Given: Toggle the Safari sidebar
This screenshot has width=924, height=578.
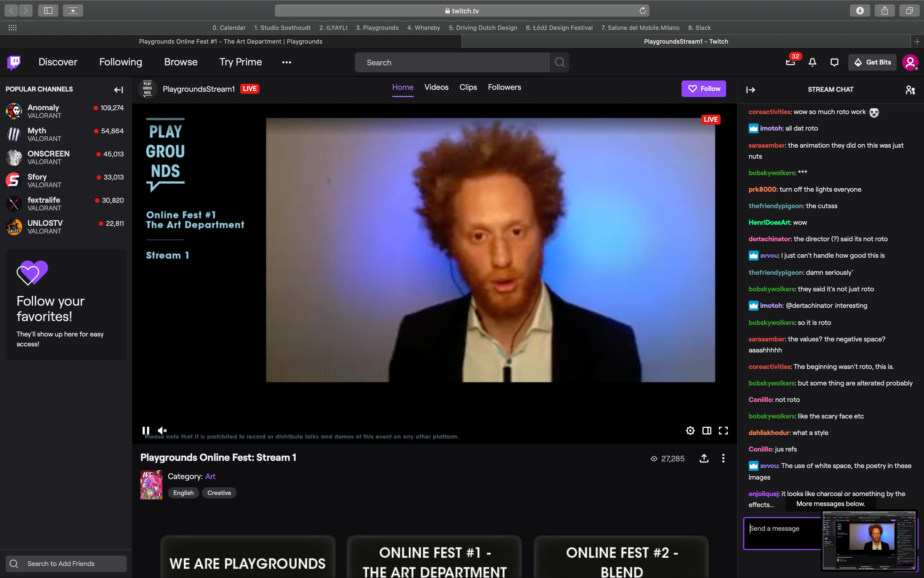Looking at the screenshot, I should coord(48,11).
